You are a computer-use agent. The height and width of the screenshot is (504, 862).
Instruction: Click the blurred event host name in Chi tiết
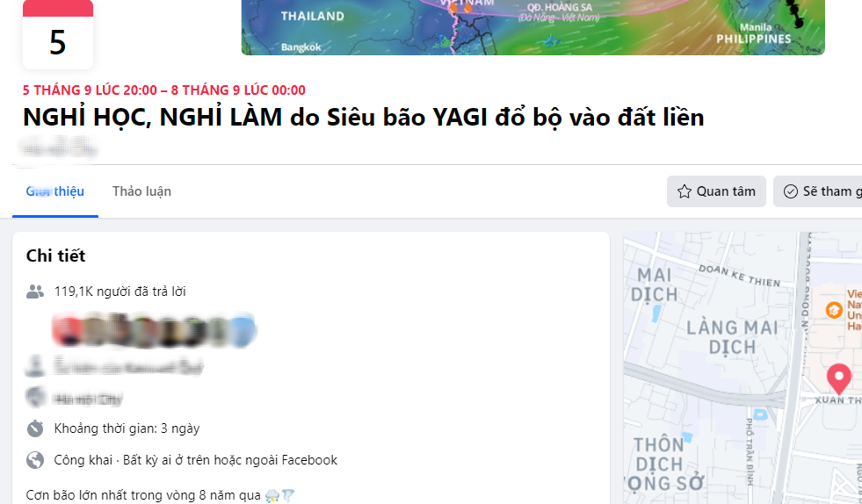(x=128, y=366)
